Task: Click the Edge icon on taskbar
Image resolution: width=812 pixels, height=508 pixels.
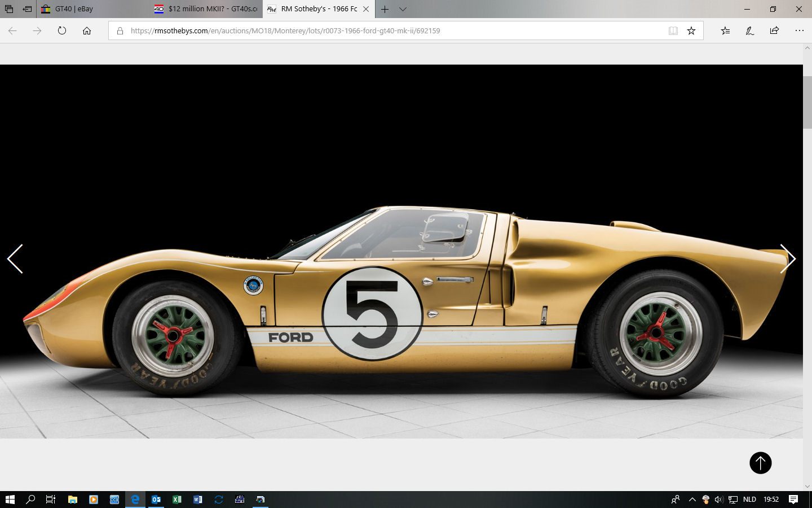Action: pos(135,499)
